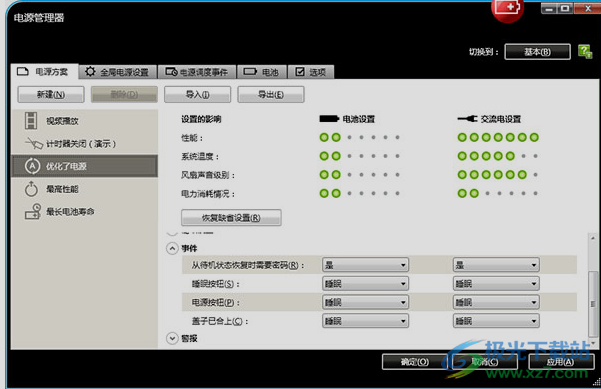
Task: Click the 新建(N) button
Action: [51, 94]
